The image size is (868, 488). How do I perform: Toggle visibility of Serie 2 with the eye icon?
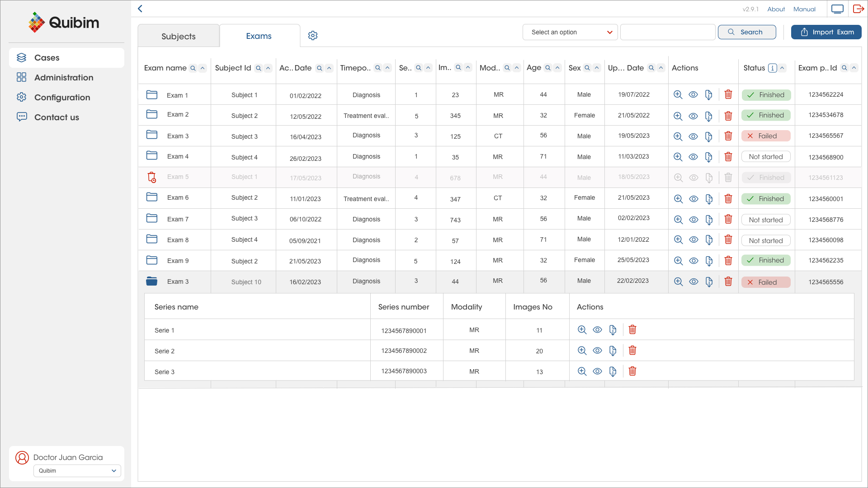[597, 350]
